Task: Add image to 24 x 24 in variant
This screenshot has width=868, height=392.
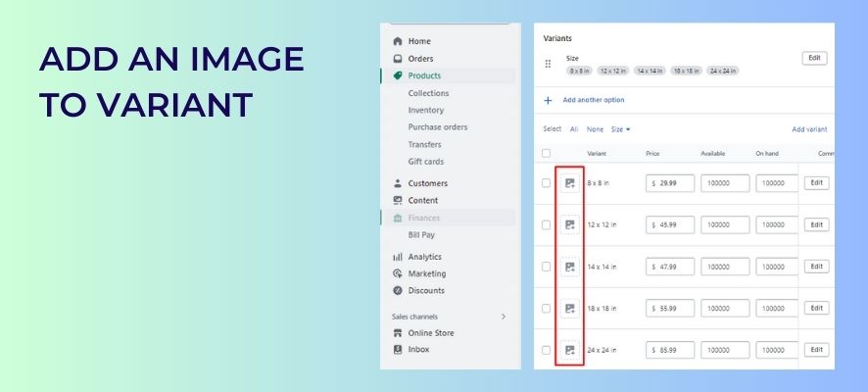Action: coord(569,350)
